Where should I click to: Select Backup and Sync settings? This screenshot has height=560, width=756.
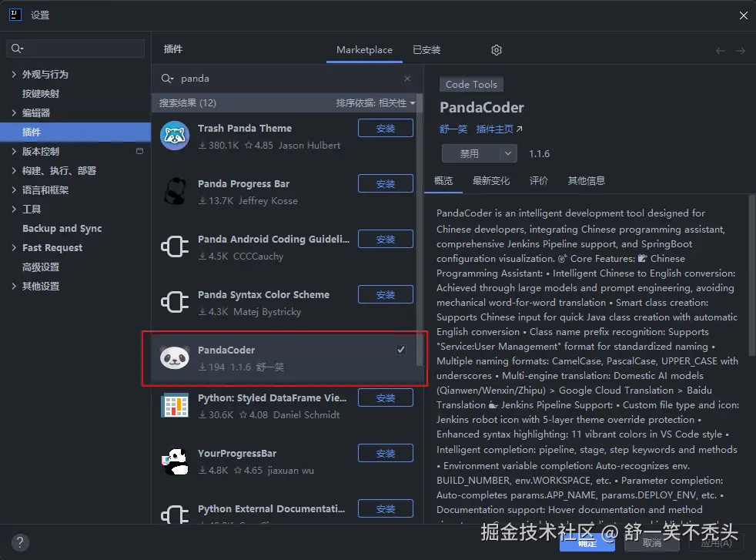(x=62, y=229)
